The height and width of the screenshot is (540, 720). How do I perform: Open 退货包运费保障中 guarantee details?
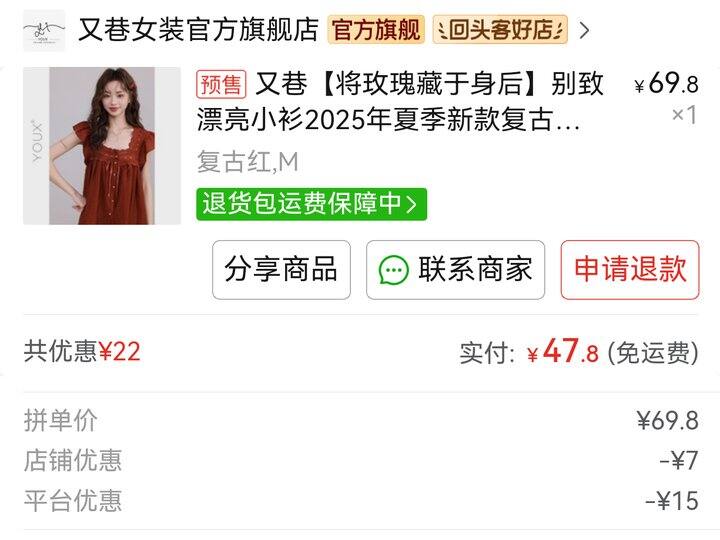(x=311, y=204)
